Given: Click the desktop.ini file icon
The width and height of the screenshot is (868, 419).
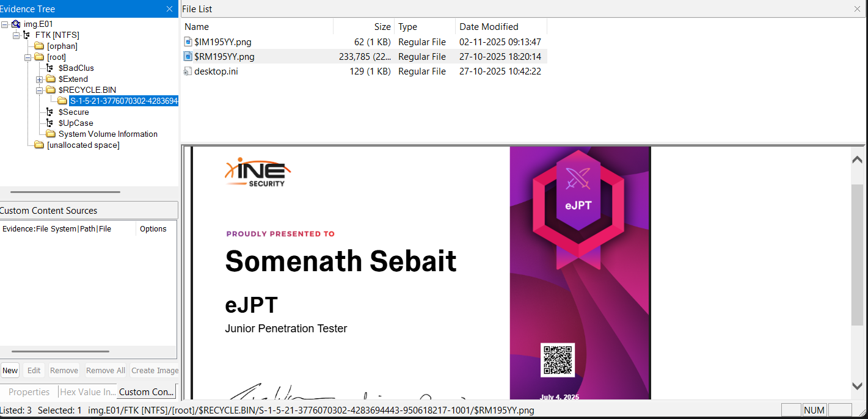Looking at the screenshot, I should pos(188,71).
